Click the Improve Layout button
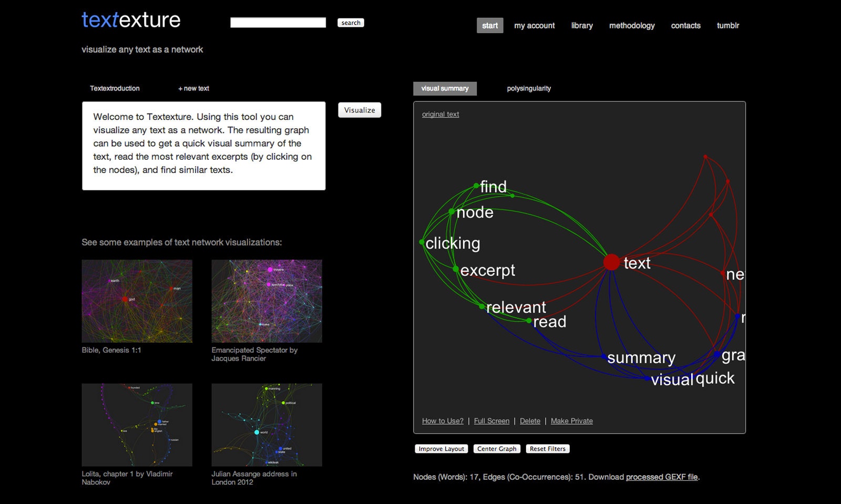841x504 pixels. pos(442,449)
